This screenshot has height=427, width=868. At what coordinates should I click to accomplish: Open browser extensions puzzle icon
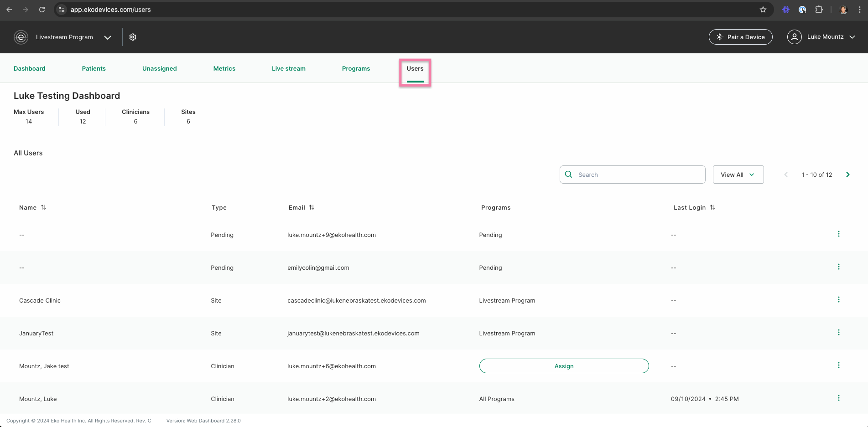[819, 10]
